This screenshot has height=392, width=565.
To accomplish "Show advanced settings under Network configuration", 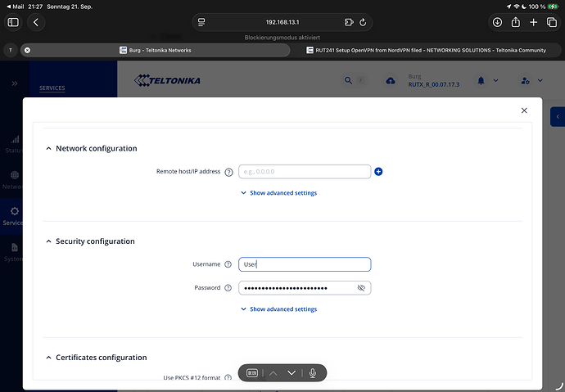I will coord(278,193).
